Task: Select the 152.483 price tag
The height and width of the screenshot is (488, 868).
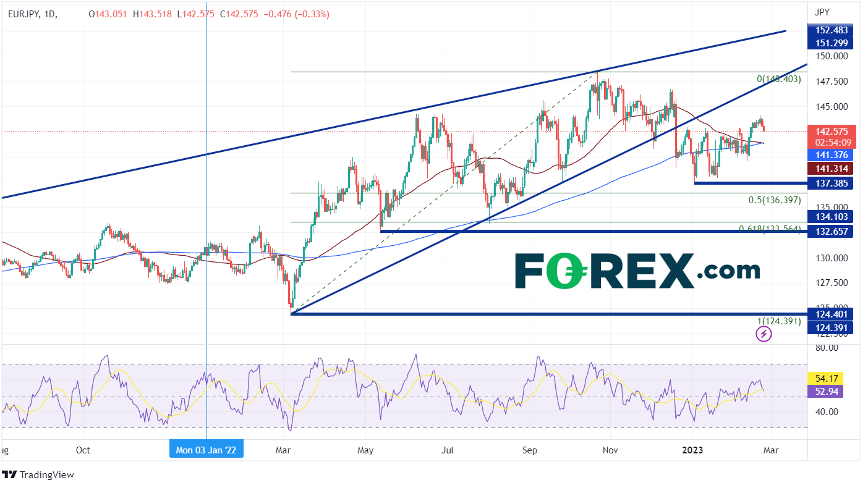Action: coord(831,30)
